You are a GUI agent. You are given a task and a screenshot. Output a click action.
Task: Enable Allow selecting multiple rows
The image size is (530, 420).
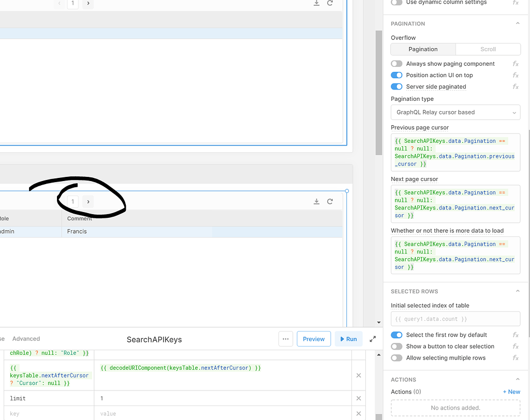pos(396,358)
